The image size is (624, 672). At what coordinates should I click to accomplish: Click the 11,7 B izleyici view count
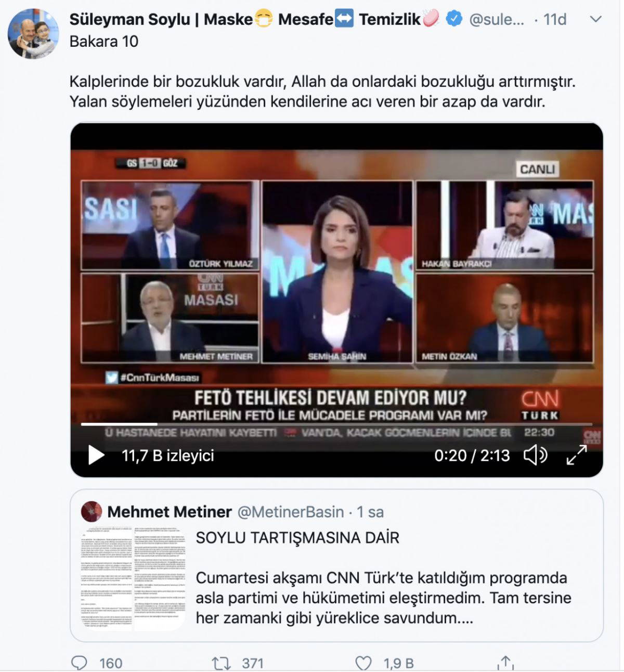coord(168,456)
